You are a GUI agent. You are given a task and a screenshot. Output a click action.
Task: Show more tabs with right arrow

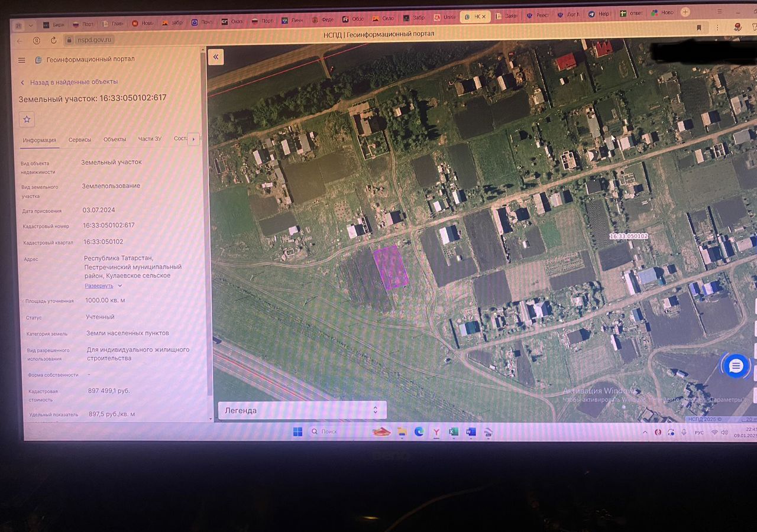point(193,139)
